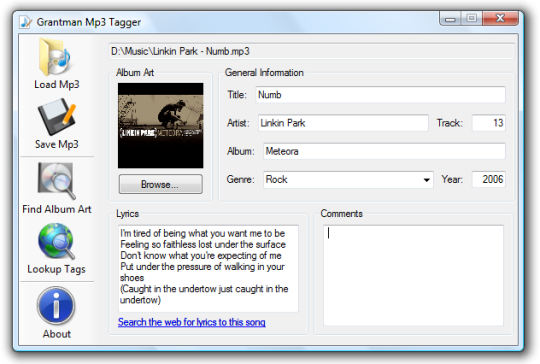Viewport: 540px width, 364px height.
Task: Click the Year field showing 2006
Action: [489, 179]
